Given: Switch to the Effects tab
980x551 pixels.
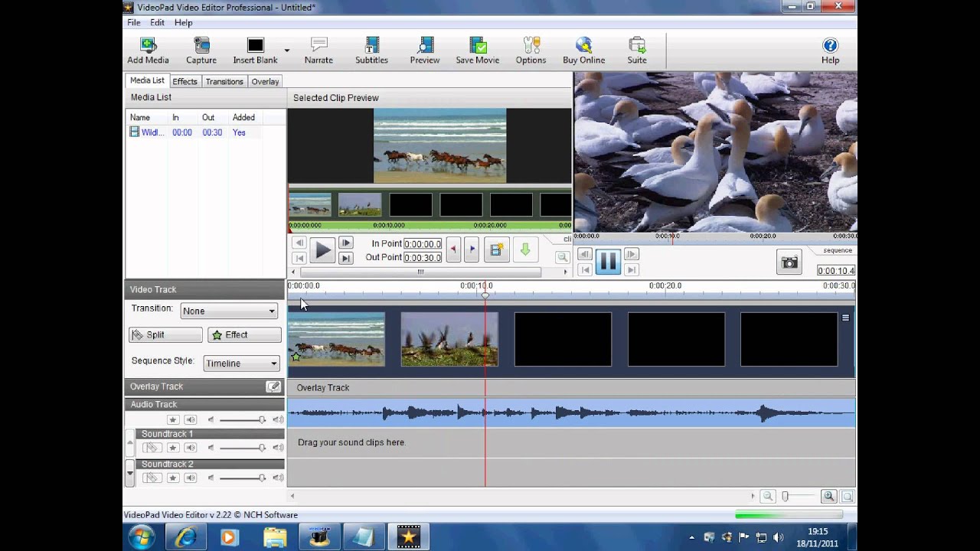Looking at the screenshot, I should (x=185, y=81).
